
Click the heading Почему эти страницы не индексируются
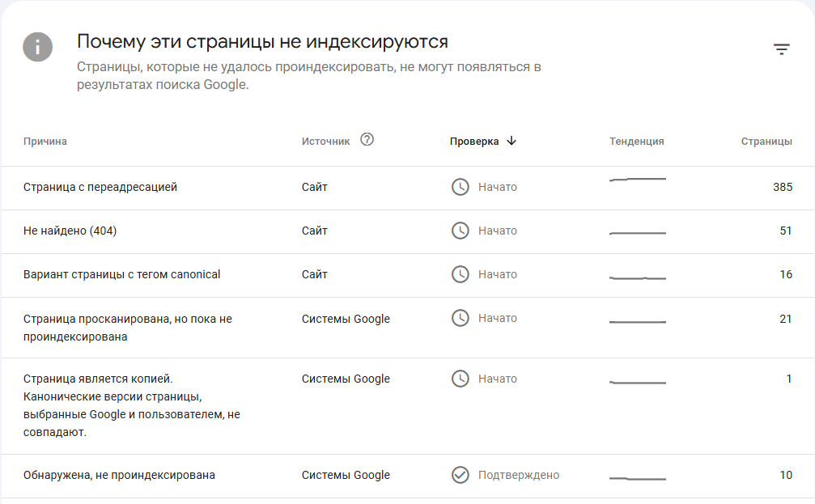262,41
